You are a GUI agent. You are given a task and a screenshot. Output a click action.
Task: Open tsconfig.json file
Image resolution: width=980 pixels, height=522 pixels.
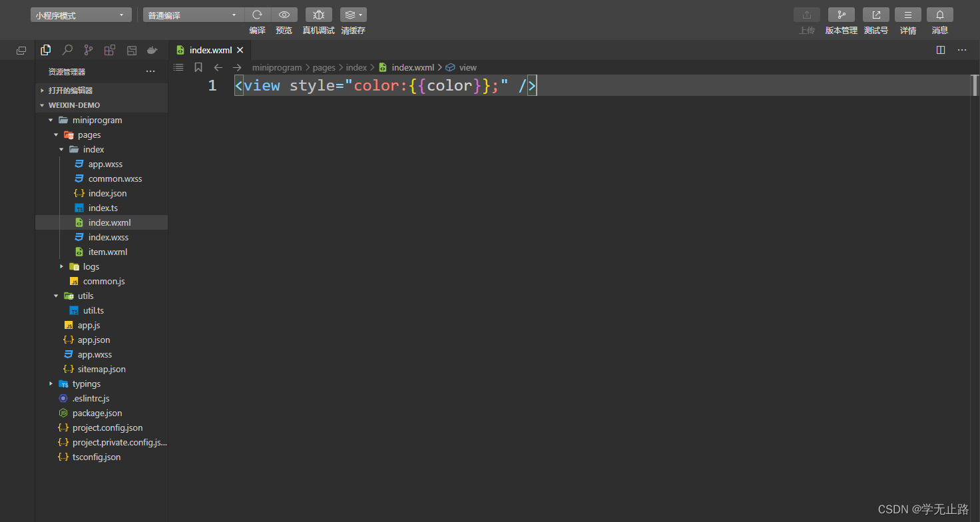pos(101,457)
